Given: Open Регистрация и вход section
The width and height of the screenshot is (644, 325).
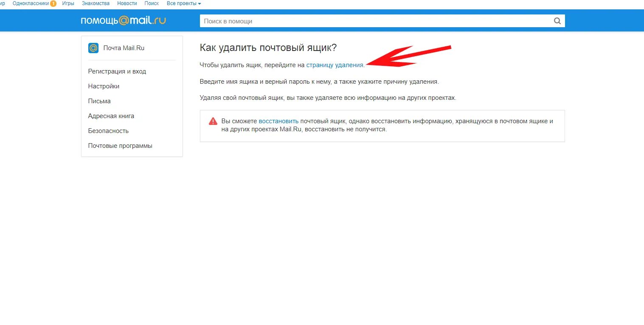Looking at the screenshot, I should (117, 71).
